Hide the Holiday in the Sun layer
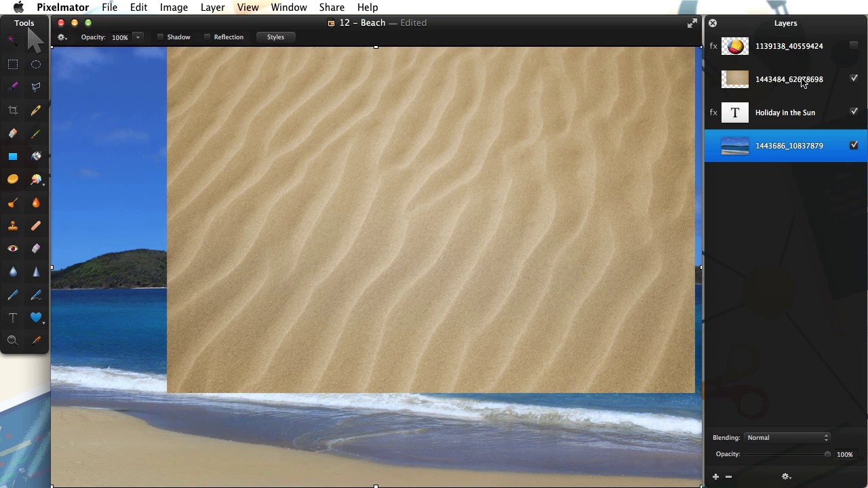Image resolution: width=868 pixels, height=488 pixels. 854,112
